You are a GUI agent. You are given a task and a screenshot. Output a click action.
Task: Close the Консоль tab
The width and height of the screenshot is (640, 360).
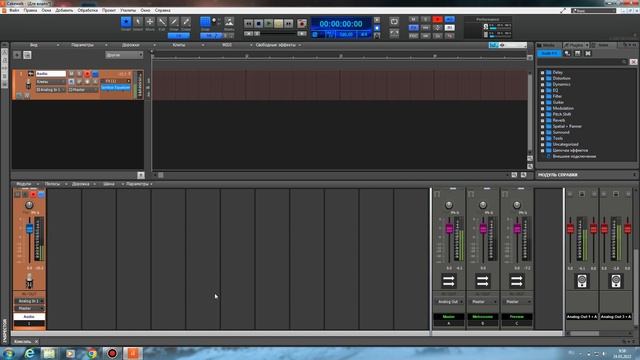coord(36,342)
